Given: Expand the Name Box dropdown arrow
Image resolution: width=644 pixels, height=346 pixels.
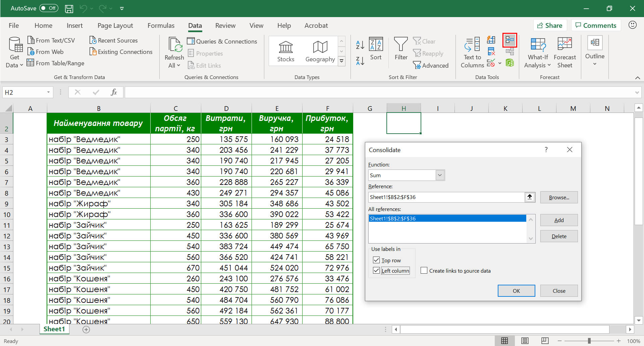Looking at the screenshot, I should tap(48, 92).
